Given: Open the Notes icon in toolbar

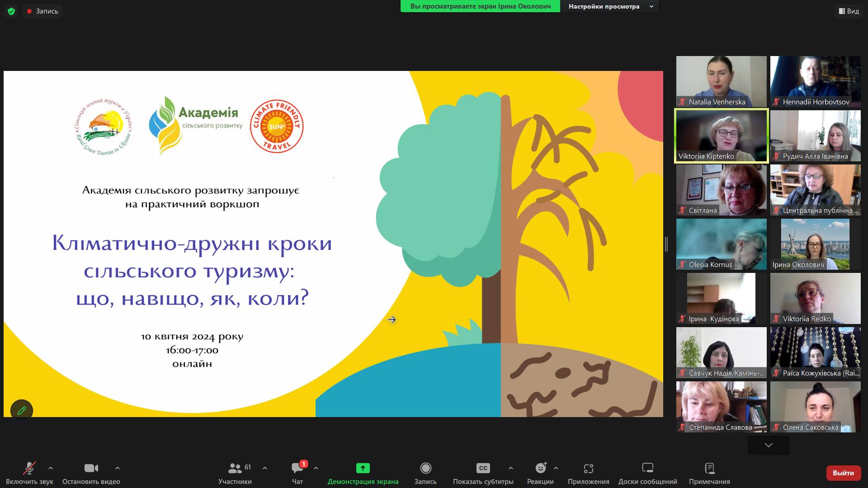Looking at the screenshot, I should point(709,468).
